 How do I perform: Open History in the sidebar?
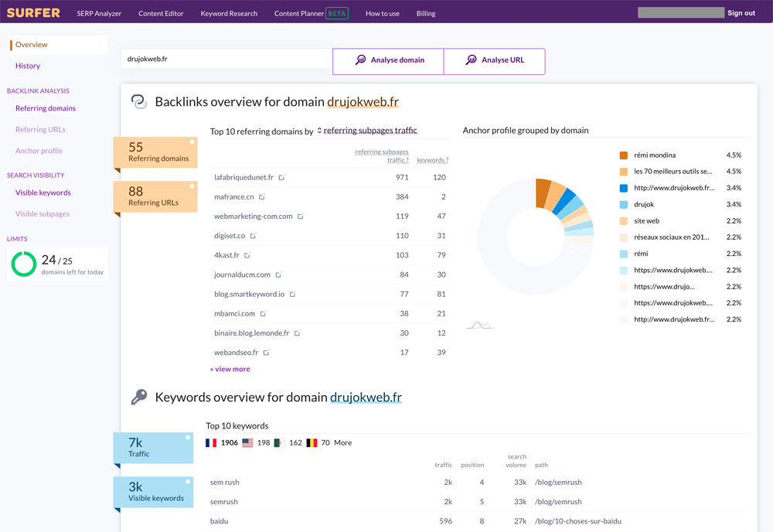[x=28, y=66]
